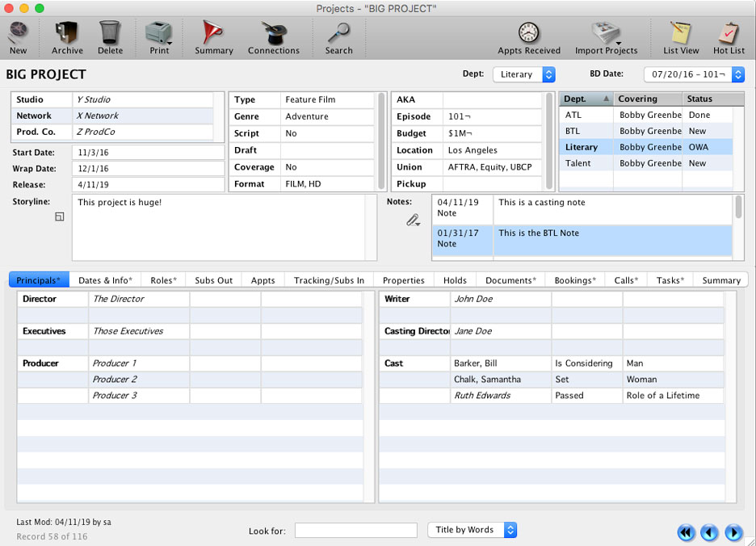Click the Los Angeles location value

472,150
